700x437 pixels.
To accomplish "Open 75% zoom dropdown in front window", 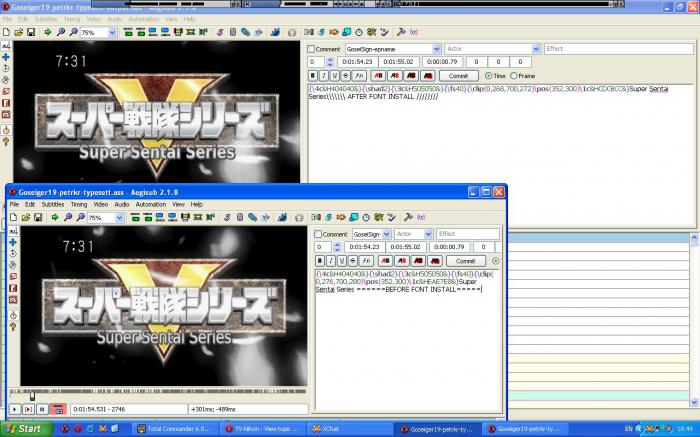I will click(119, 217).
